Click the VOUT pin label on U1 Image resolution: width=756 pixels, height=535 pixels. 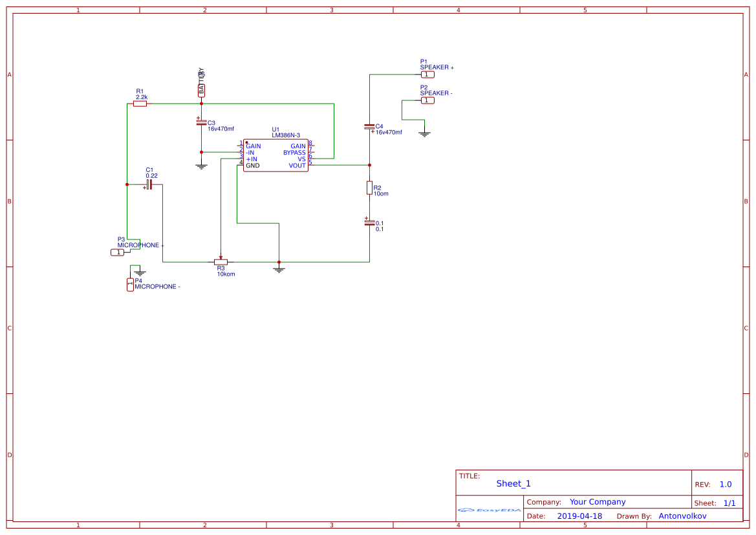(297, 166)
